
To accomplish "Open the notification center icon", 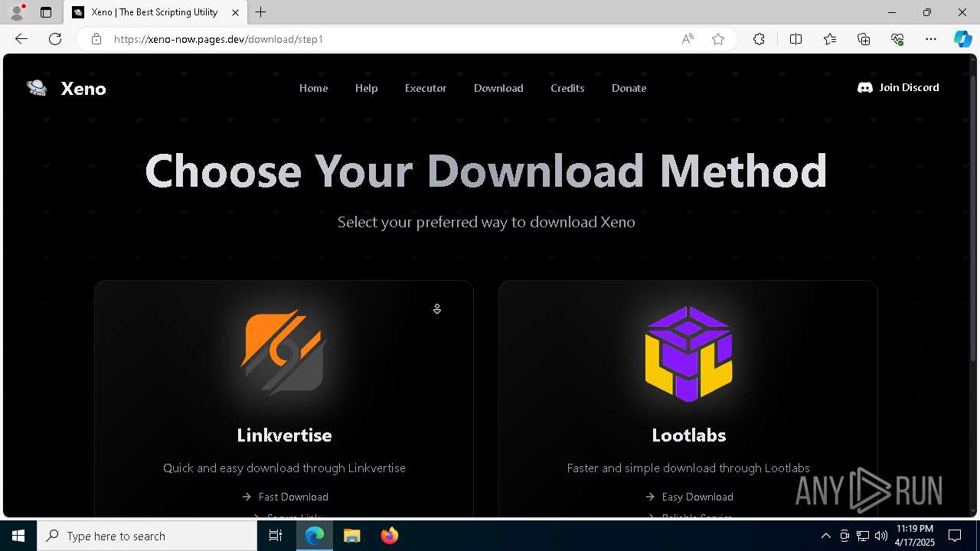I will click(x=955, y=536).
